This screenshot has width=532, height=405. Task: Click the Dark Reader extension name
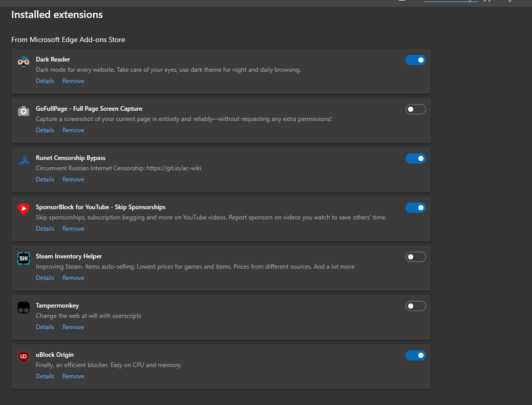click(53, 59)
